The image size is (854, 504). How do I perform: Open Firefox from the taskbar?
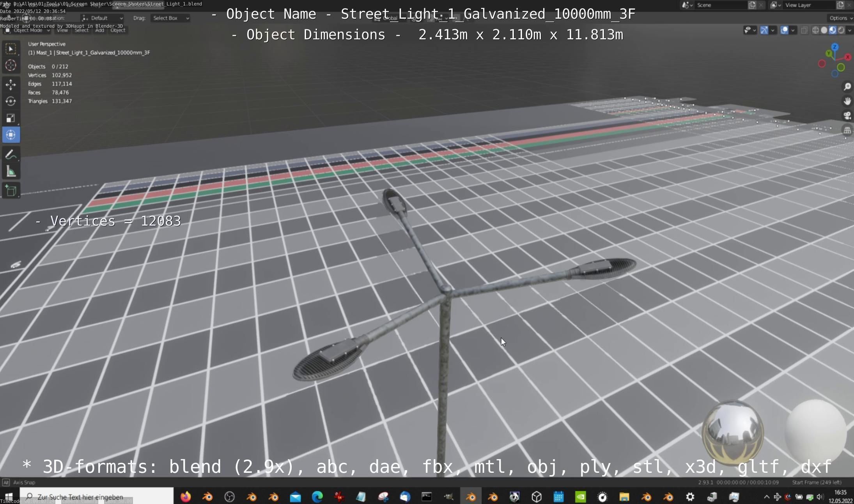[186, 497]
